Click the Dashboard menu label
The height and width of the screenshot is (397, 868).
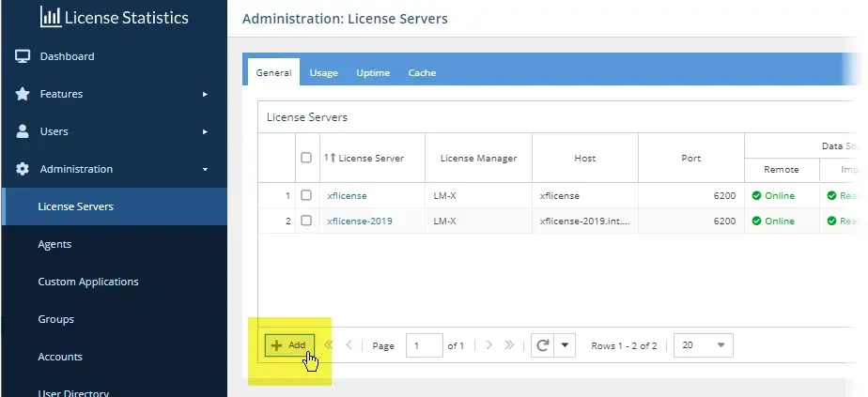click(67, 56)
